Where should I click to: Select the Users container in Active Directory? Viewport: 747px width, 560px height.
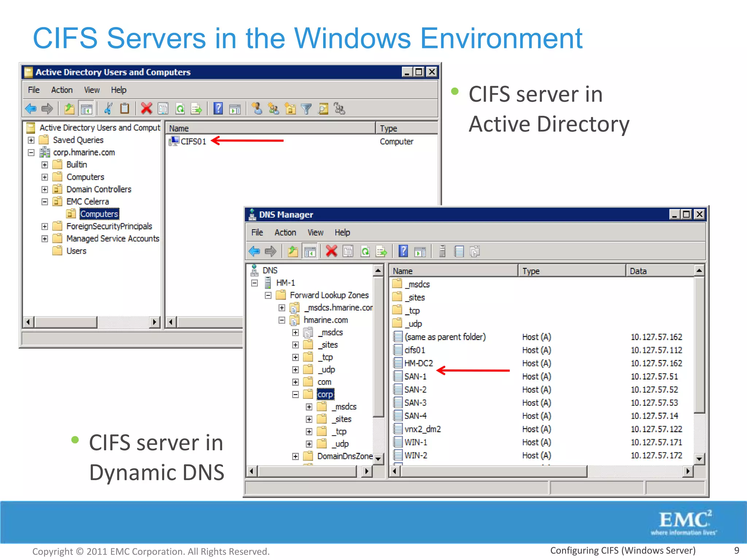(76, 251)
